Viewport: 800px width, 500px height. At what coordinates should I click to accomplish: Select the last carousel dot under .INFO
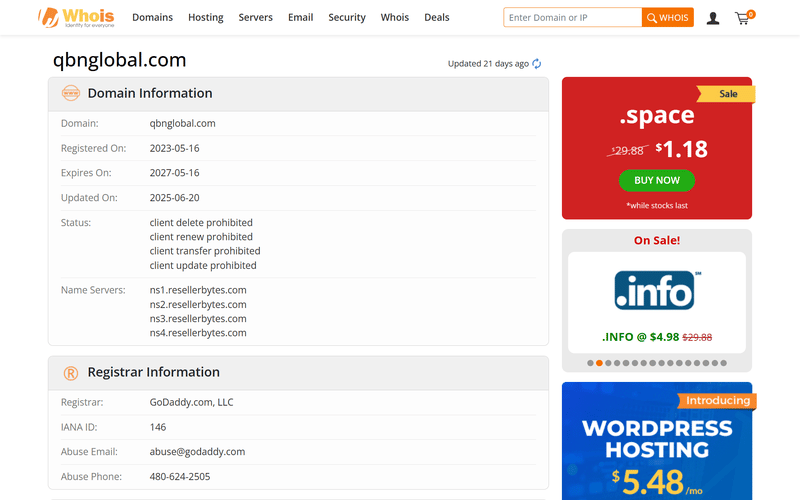pos(723,363)
